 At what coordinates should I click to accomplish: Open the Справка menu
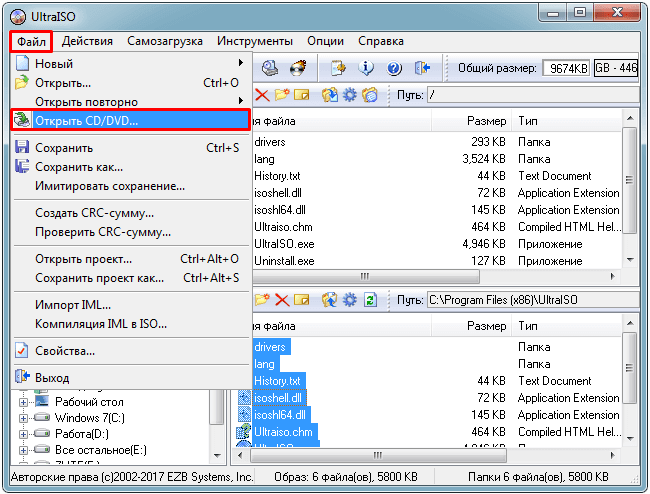click(381, 41)
